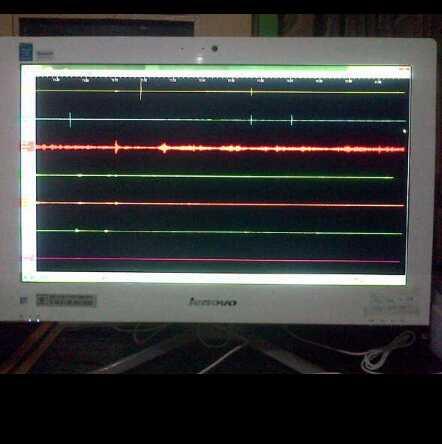Click the large burst on the red trace
Image resolution: width=442 pixels, height=444 pixels.
163,148
